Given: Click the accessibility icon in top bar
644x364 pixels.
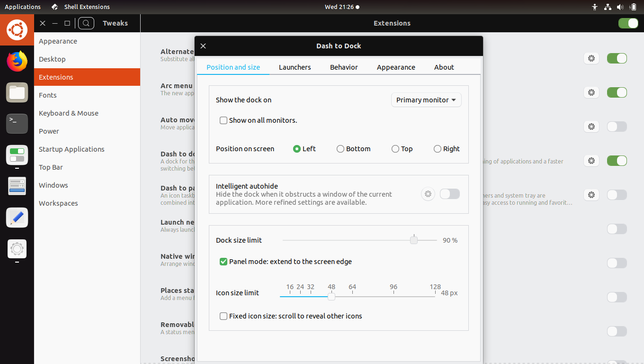Looking at the screenshot, I should (x=595, y=7).
